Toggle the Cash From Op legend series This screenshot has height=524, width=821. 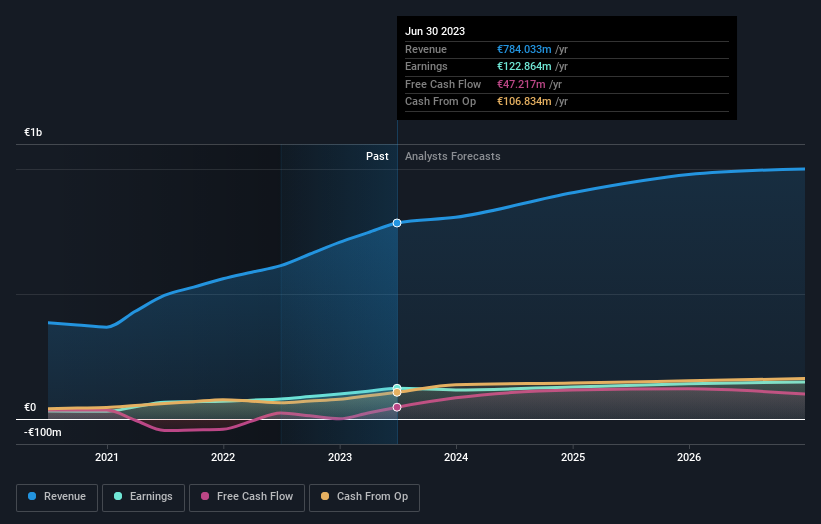364,497
